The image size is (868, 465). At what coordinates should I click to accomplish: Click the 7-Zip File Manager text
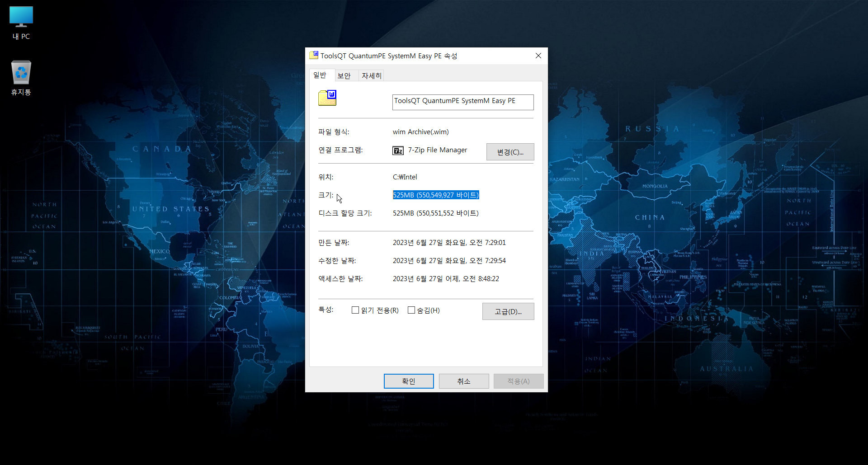(x=438, y=150)
